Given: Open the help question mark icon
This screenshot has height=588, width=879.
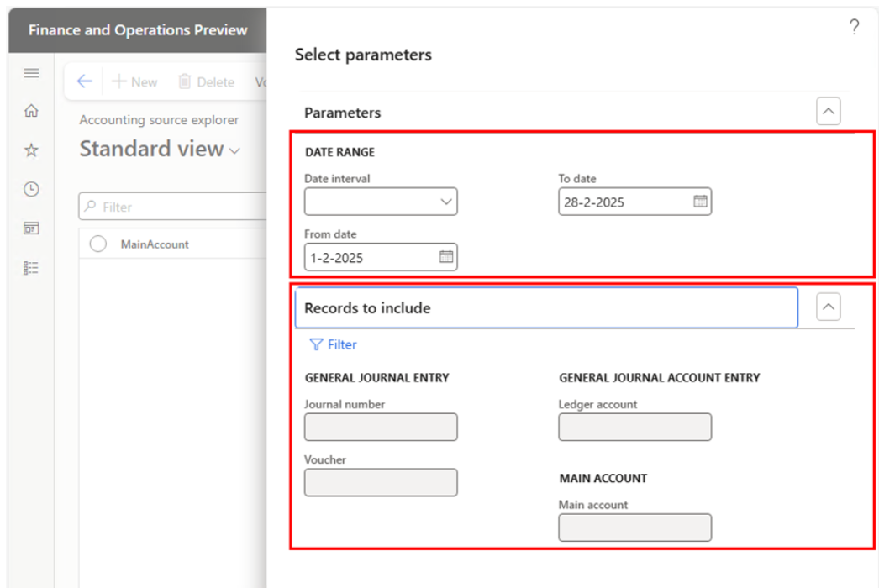Looking at the screenshot, I should tap(854, 26).
